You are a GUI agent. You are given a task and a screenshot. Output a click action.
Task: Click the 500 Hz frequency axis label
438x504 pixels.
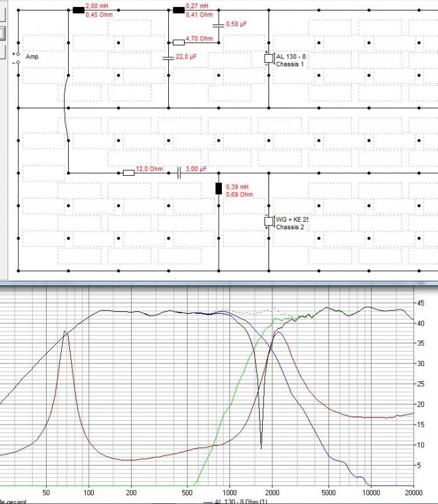(x=187, y=493)
